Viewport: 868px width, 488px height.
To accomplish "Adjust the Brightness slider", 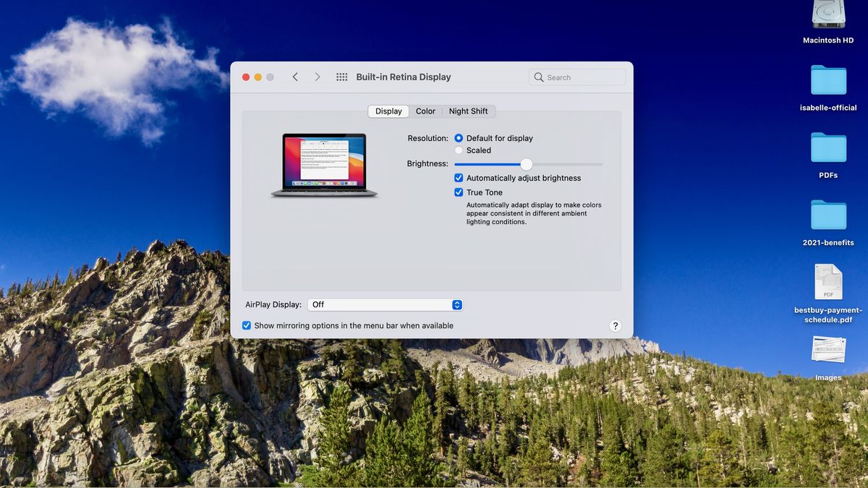I will [x=527, y=163].
